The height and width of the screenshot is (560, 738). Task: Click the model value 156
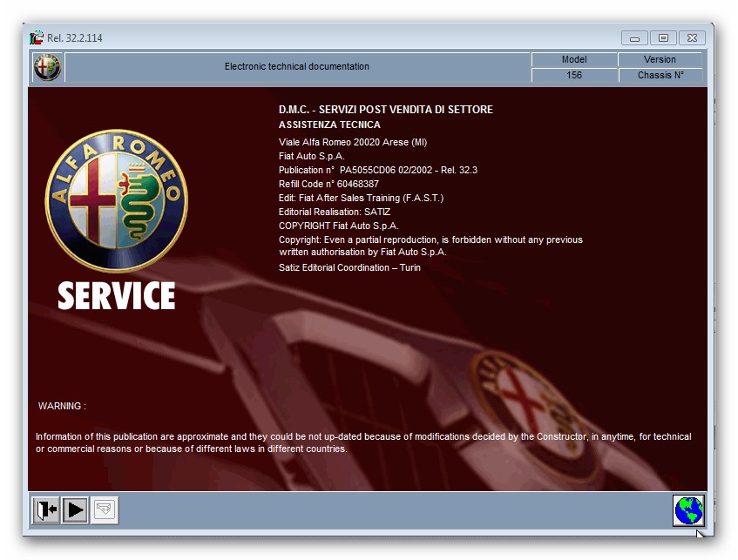(574, 75)
